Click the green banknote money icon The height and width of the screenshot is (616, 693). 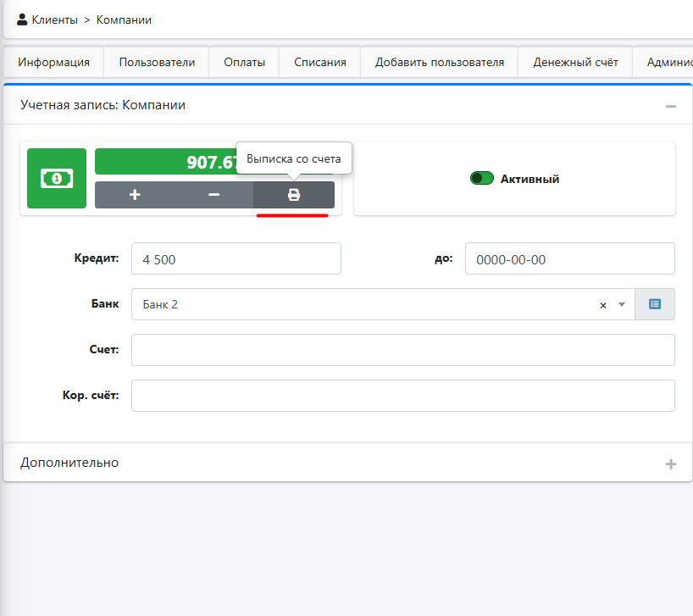click(x=57, y=179)
